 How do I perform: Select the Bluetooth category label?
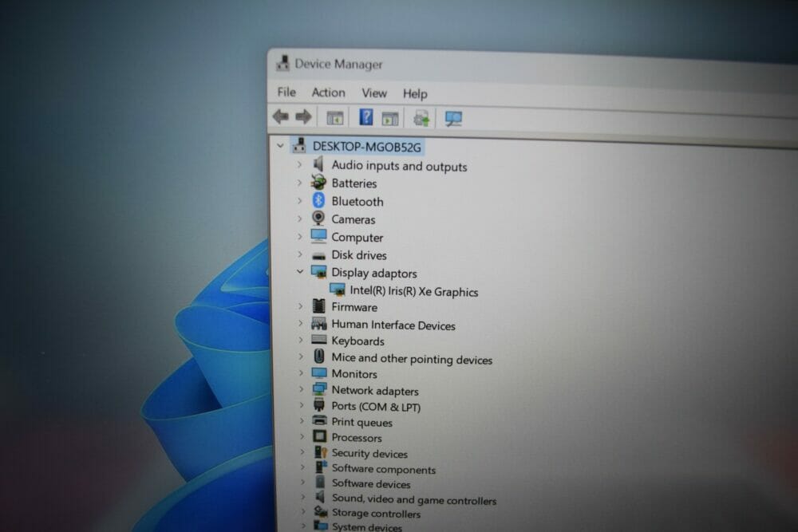[x=358, y=202]
